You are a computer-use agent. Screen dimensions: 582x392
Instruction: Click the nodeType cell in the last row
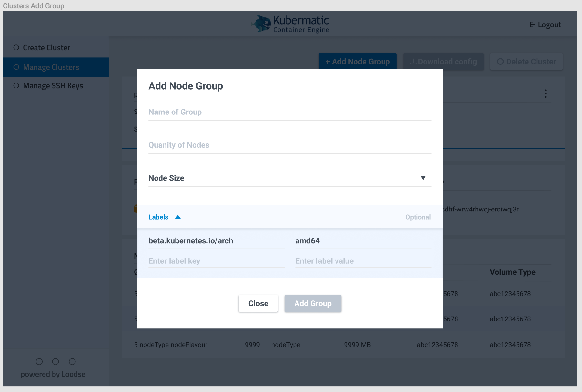coord(286,345)
